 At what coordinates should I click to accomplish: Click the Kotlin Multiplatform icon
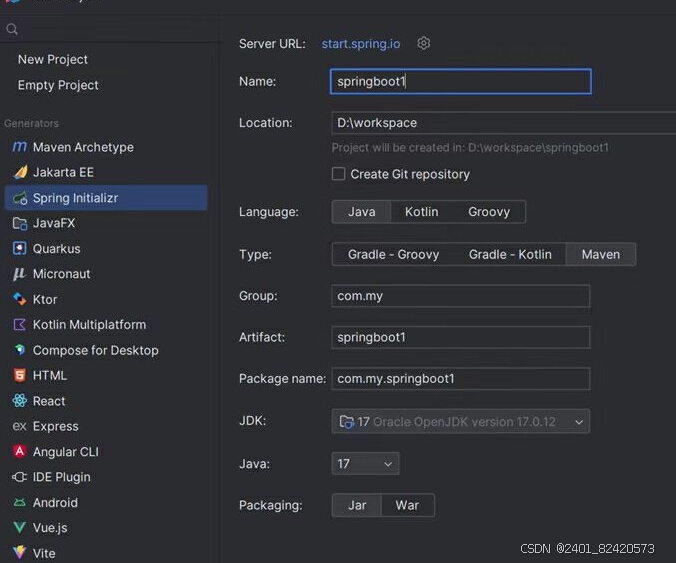tap(19, 325)
